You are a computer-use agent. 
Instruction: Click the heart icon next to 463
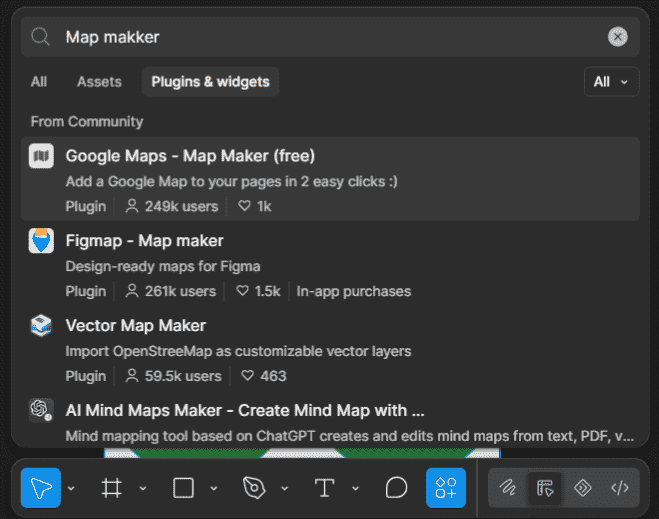(x=248, y=376)
